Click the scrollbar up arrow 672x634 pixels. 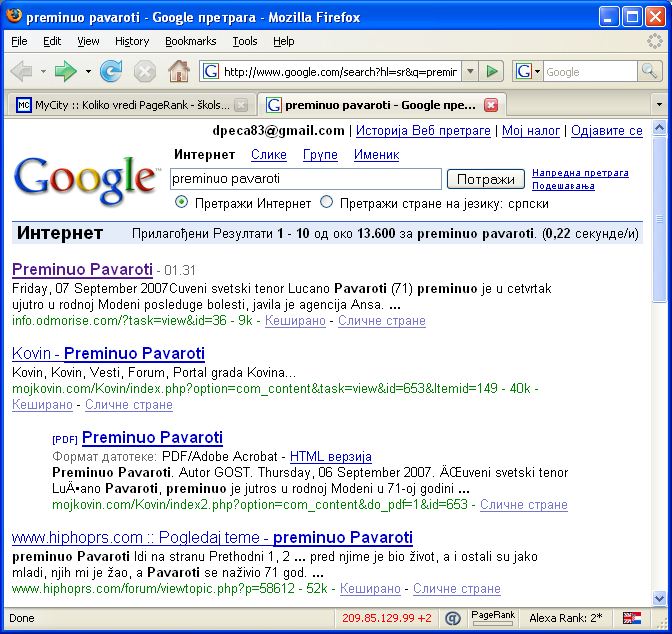tap(659, 128)
